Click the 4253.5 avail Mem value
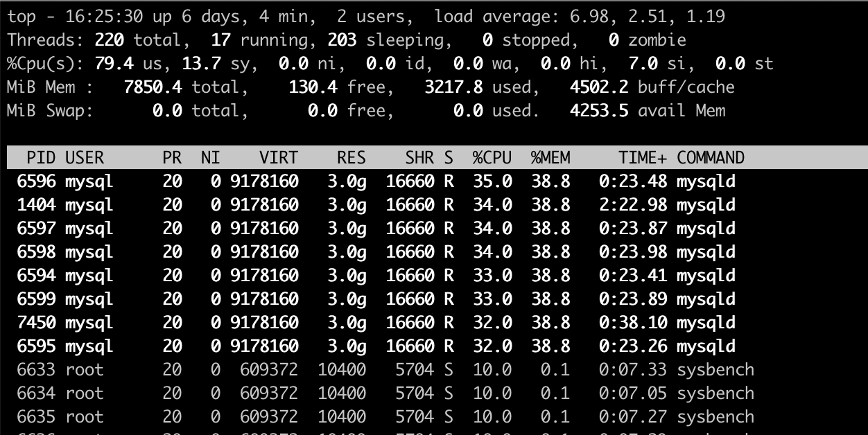The width and height of the screenshot is (868, 435). 599,111
